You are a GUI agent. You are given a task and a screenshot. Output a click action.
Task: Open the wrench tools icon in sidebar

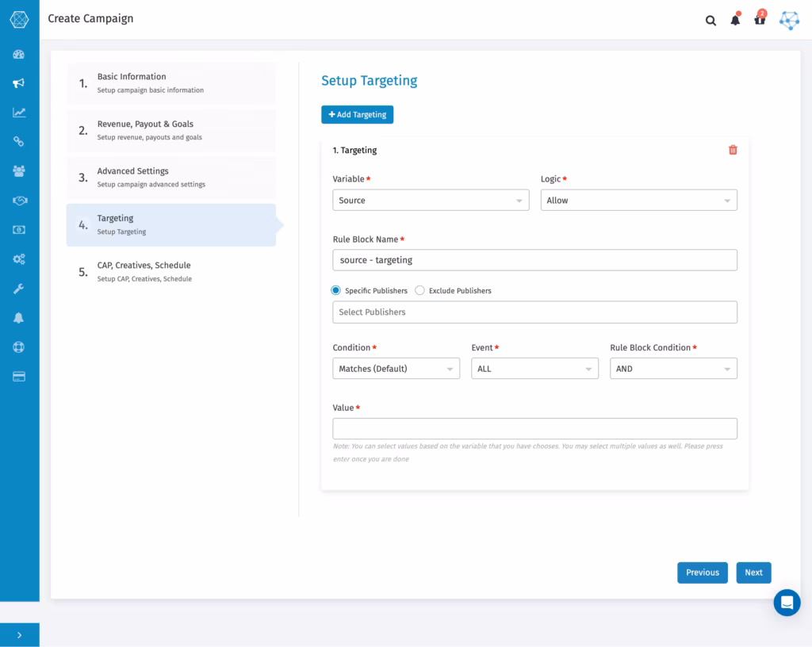point(19,289)
